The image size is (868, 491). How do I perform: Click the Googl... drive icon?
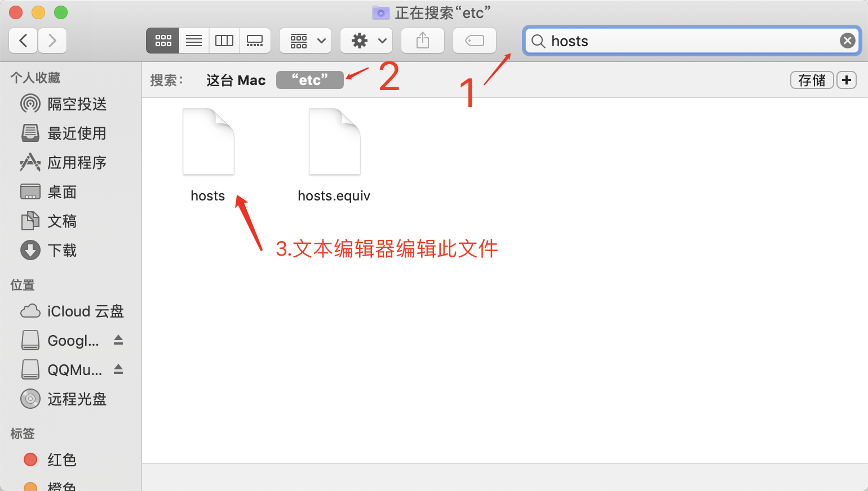30,340
